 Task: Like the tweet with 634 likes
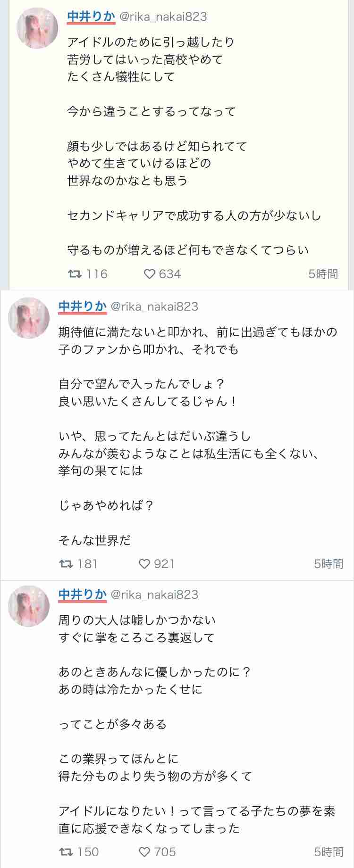[x=150, y=274]
